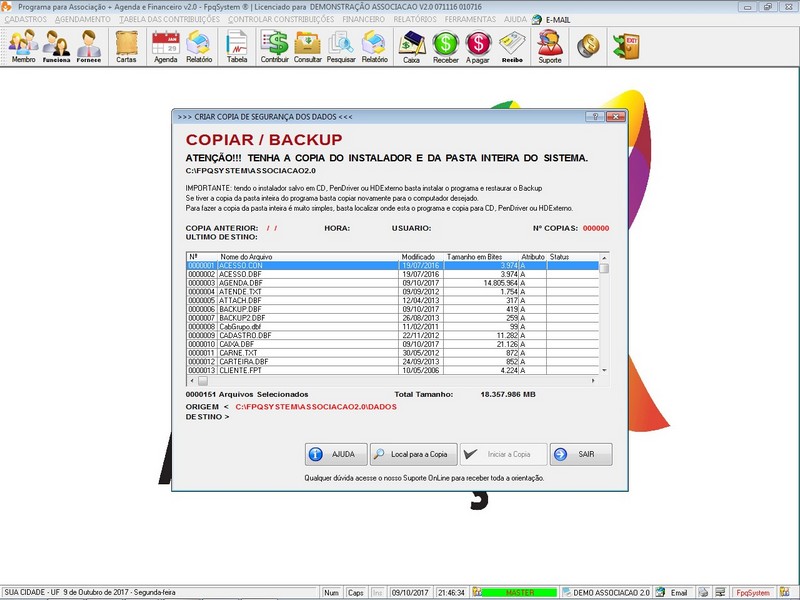The height and width of the screenshot is (600, 800).
Task: Open the Cartas toolbar icon
Action: tap(126, 46)
